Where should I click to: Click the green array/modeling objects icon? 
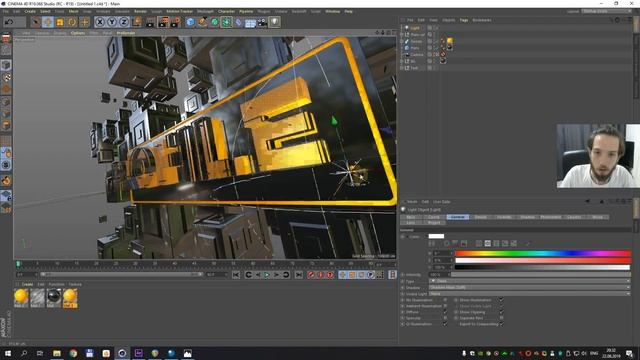click(x=227, y=22)
